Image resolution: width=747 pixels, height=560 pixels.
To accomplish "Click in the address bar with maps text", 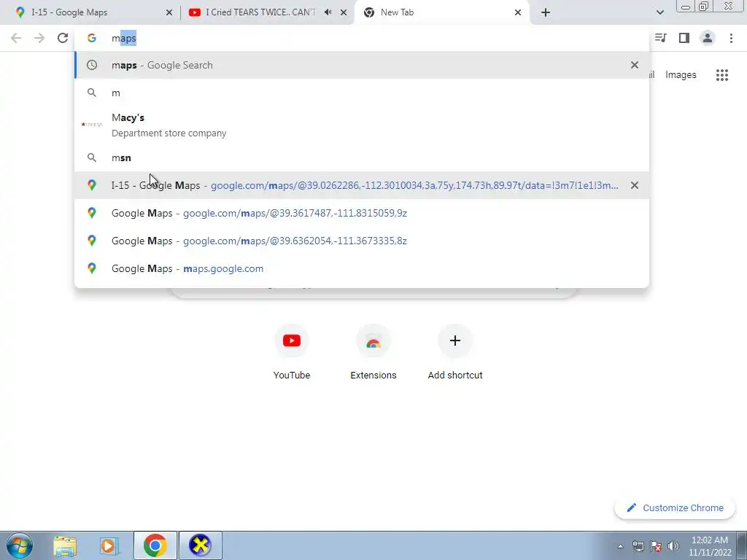I will tap(362, 38).
